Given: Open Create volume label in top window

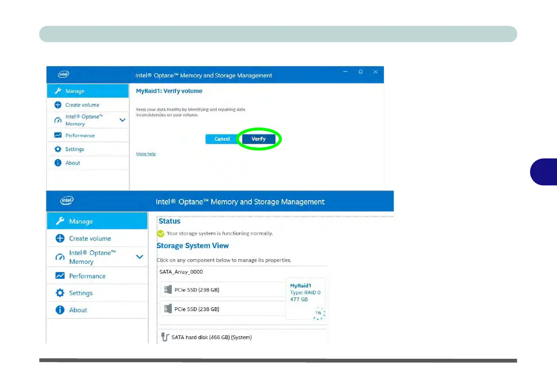Looking at the screenshot, I should pos(82,105).
